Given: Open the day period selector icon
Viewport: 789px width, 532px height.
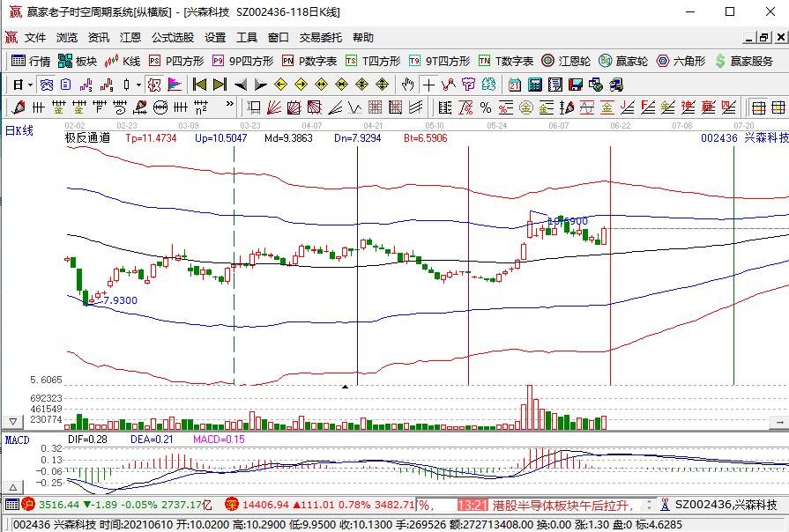Looking at the screenshot, I should click(x=18, y=85).
